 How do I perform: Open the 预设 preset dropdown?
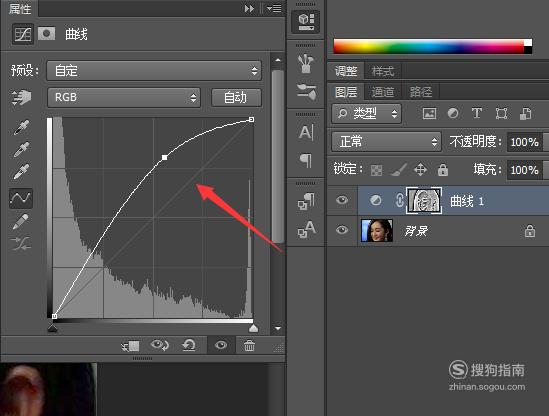[x=154, y=71]
